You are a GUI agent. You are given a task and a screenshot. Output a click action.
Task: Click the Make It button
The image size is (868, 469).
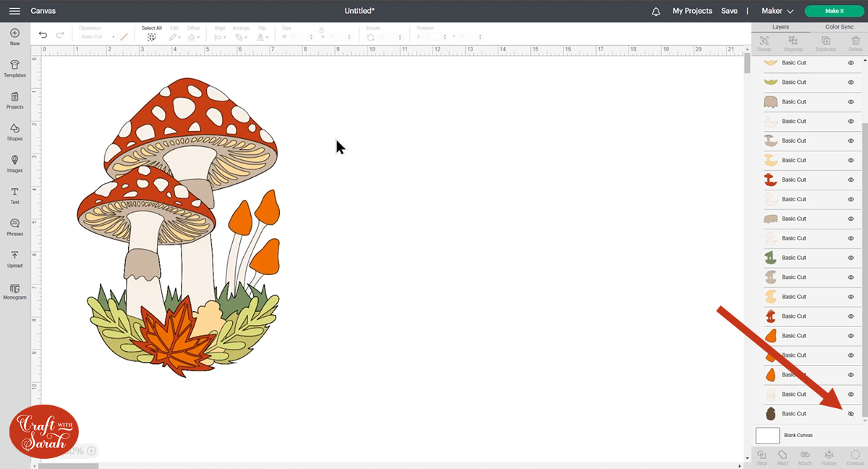coord(833,11)
